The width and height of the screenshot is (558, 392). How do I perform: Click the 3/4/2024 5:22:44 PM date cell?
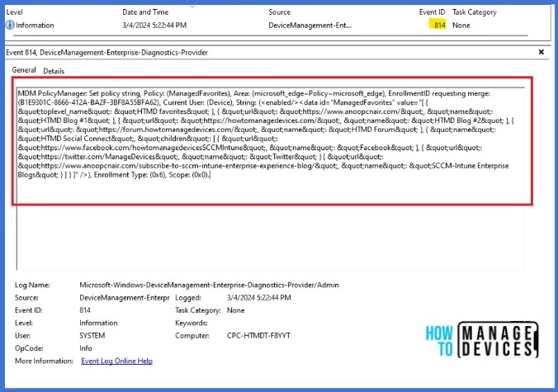pyautogui.click(x=154, y=26)
